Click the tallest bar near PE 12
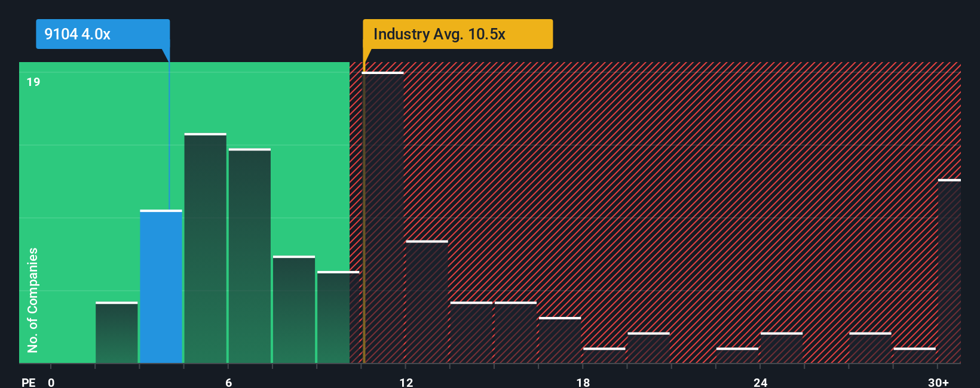 pyautogui.click(x=383, y=217)
